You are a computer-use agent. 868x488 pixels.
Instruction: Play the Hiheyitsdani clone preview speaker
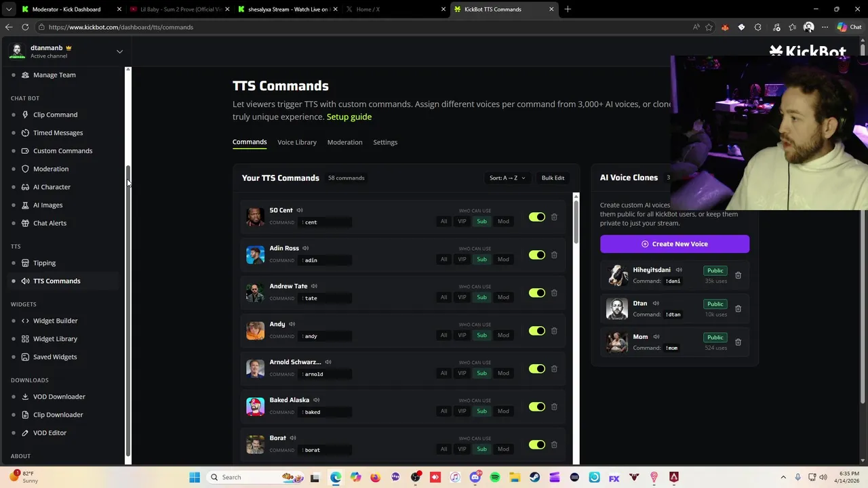click(x=679, y=270)
